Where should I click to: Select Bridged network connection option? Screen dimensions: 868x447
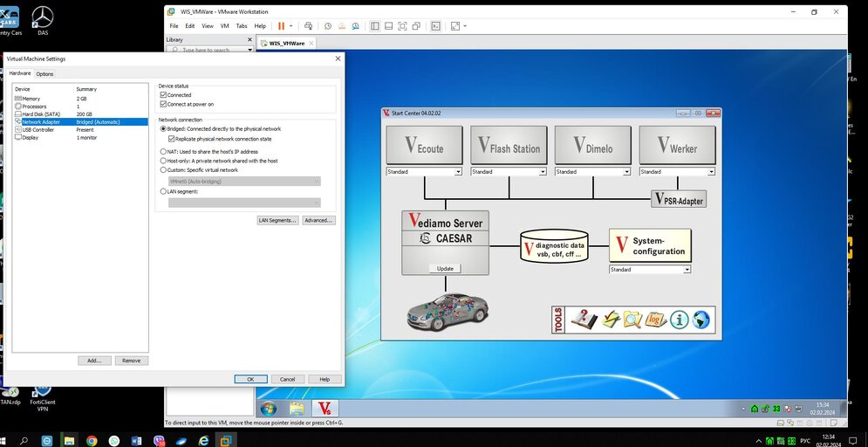pyautogui.click(x=163, y=129)
